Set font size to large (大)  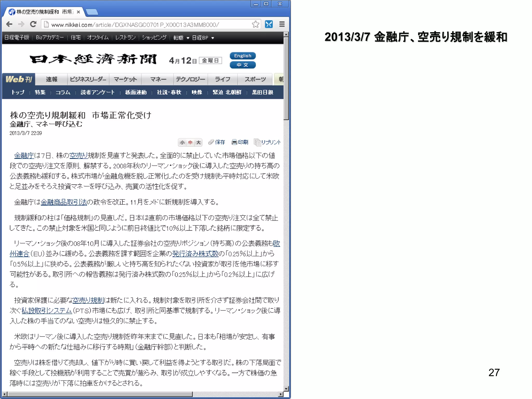pyautogui.click(x=198, y=142)
